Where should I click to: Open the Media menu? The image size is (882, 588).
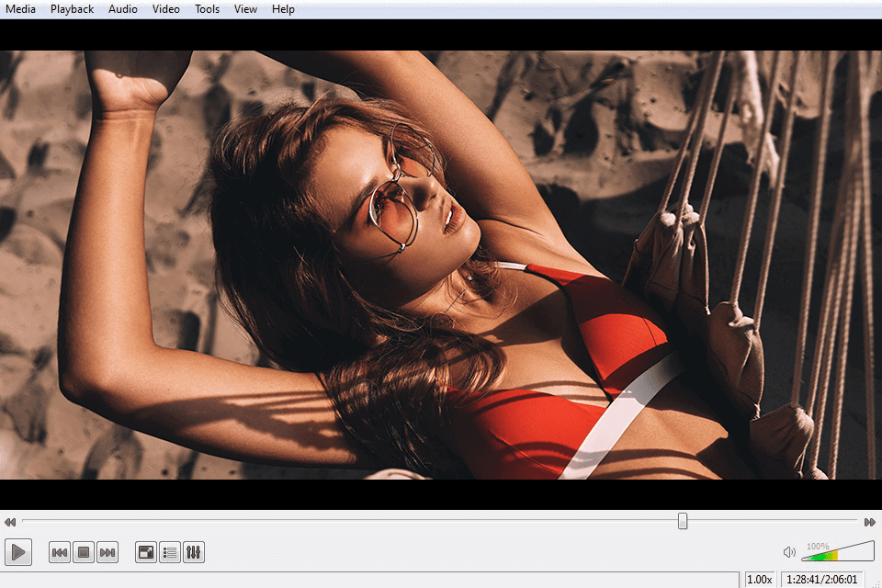tap(20, 9)
